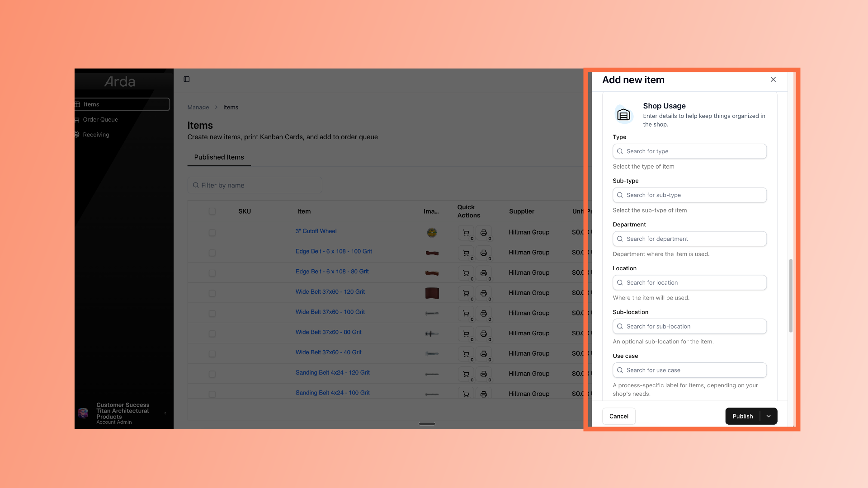Image resolution: width=868 pixels, height=488 pixels.
Task: Check Wide Belt 37x60 80 Grit row
Action: pyautogui.click(x=212, y=334)
